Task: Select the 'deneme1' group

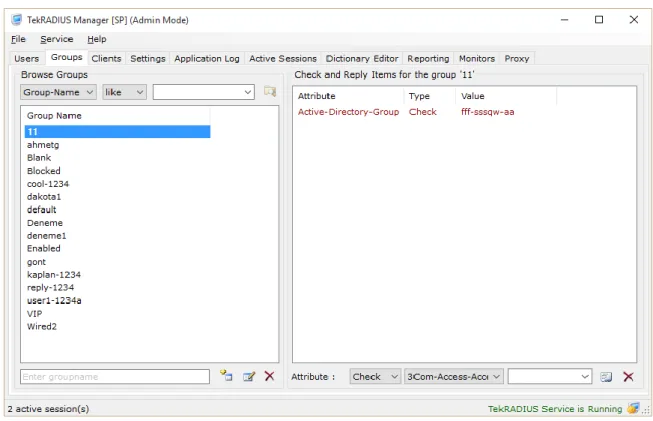Action: click(117, 236)
